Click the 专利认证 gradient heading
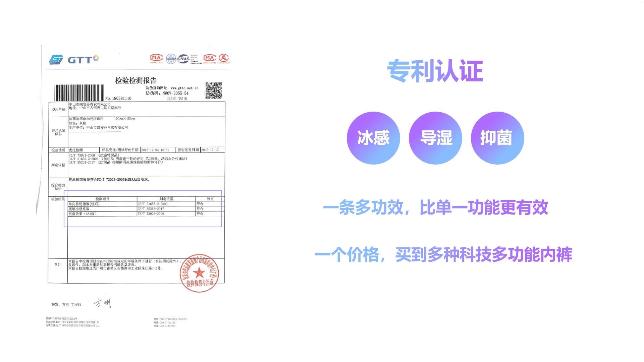Screen dimensions: 644x362 click(x=435, y=71)
